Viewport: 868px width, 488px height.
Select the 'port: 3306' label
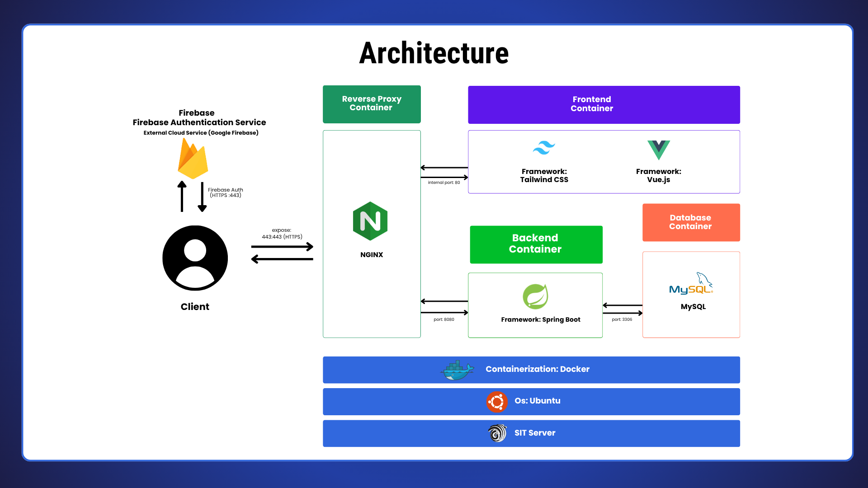pos(622,319)
